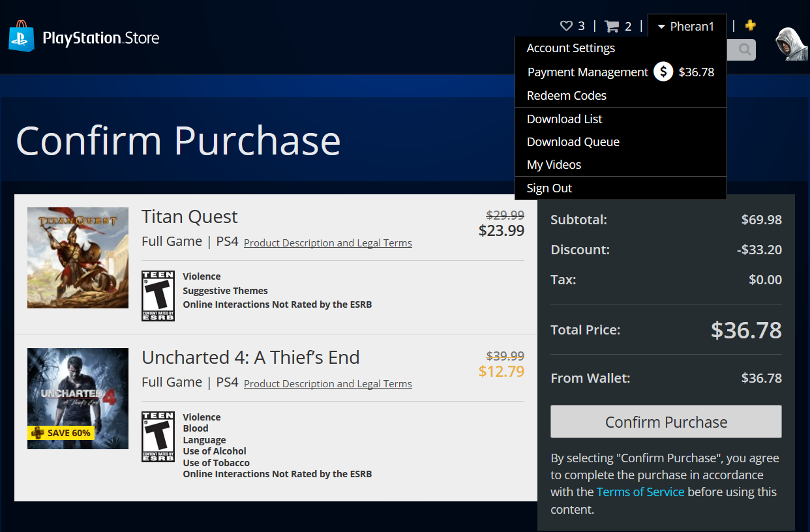Viewport: 810px width, 532px height.
Task: Collapse the Pheran1 account dropdown
Action: [x=687, y=26]
